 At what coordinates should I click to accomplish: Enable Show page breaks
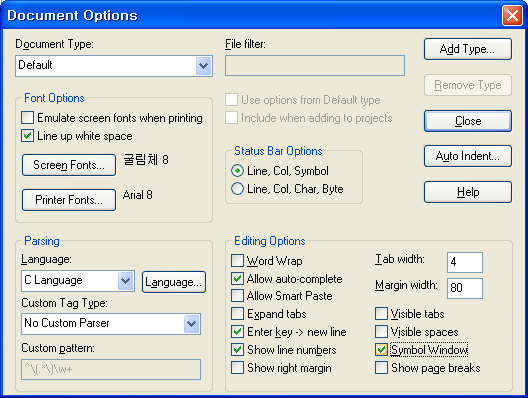tap(381, 368)
